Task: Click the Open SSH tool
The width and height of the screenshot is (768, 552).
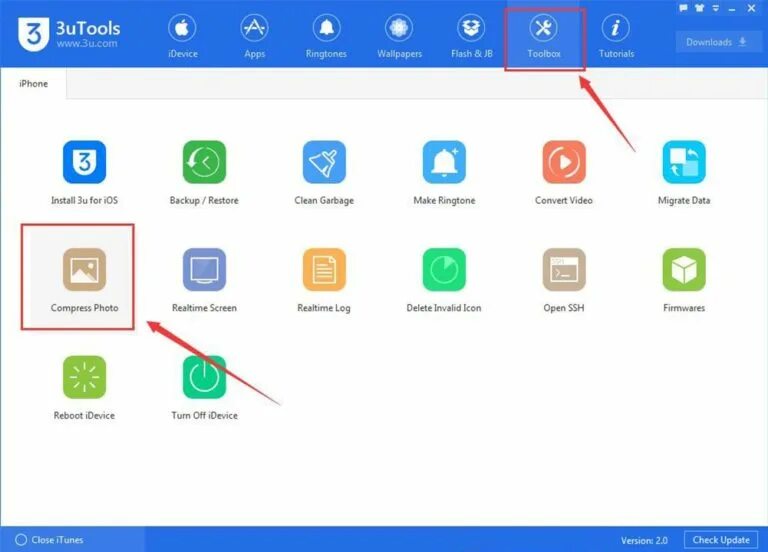Action: tap(564, 280)
